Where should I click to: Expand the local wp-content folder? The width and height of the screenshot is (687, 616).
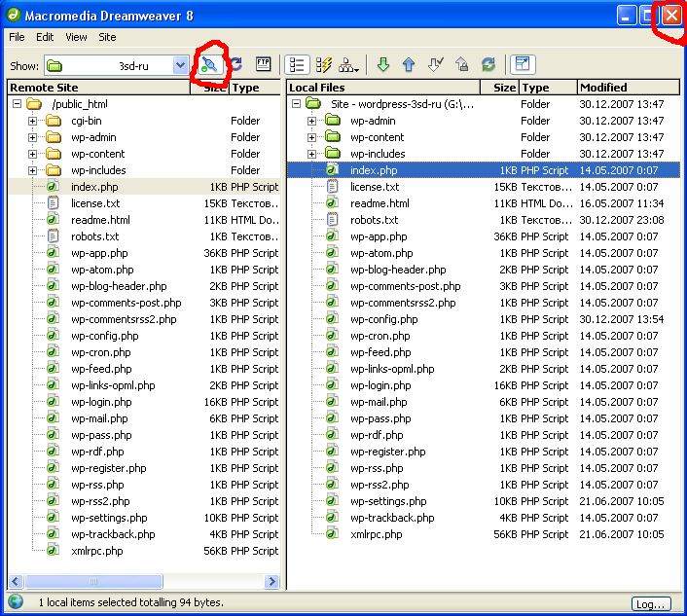tap(311, 137)
